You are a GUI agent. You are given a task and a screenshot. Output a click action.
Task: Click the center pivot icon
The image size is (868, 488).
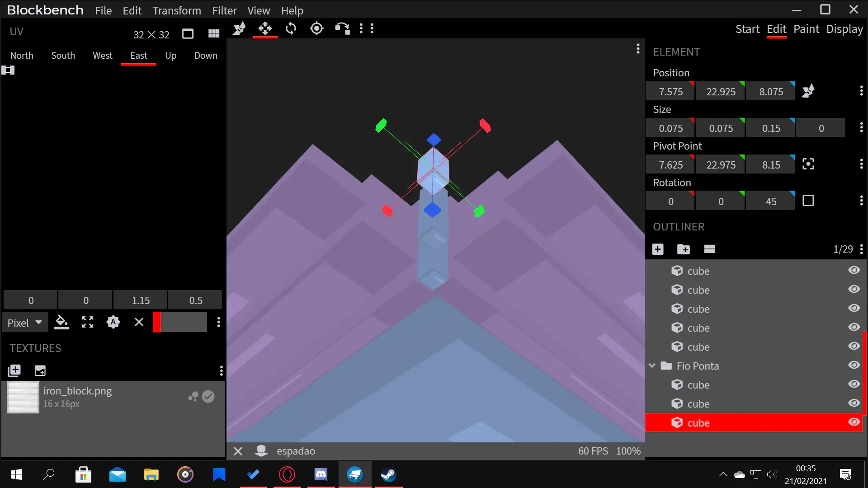808,164
